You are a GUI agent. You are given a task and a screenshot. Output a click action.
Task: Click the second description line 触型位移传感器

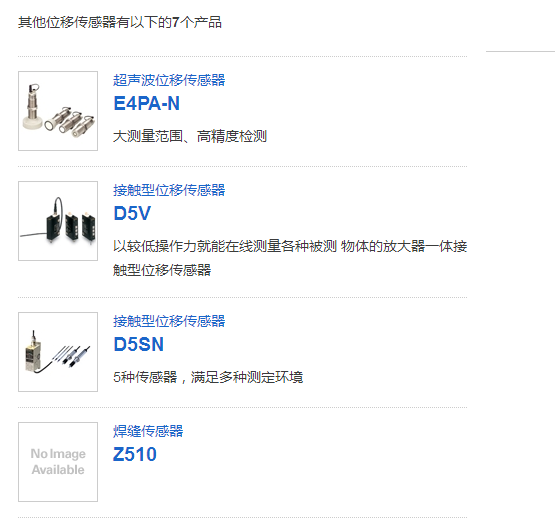click(162, 270)
